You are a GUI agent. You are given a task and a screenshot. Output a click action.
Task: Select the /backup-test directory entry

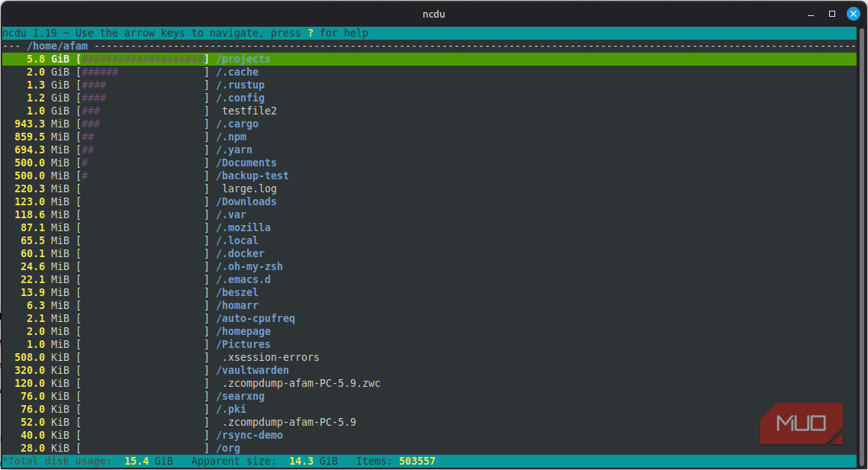coord(252,175)
